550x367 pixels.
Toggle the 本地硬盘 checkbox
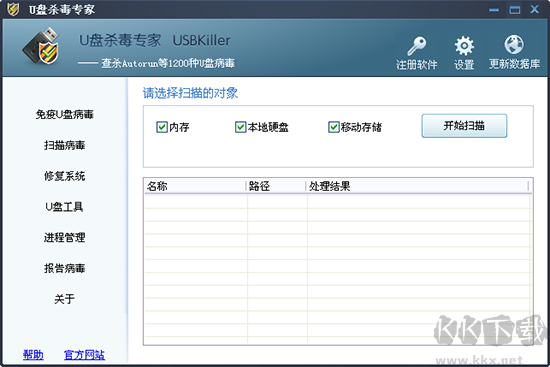tap(240, 127)
